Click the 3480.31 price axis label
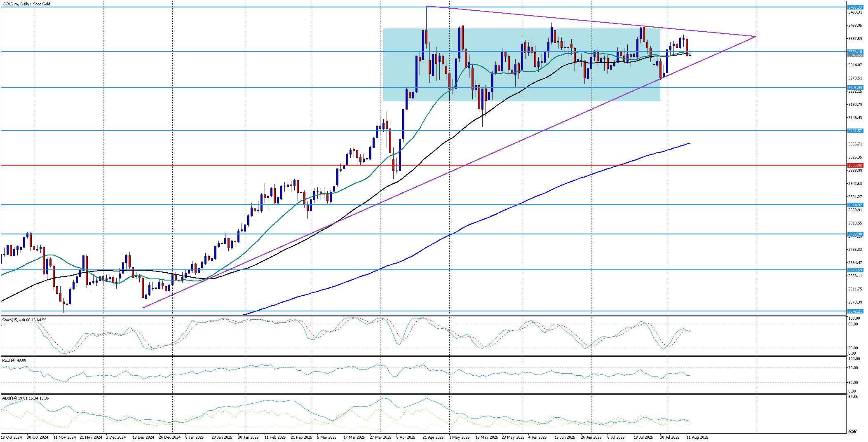The width and height of the screenshot is (868, 442). [x=855, y=12]
